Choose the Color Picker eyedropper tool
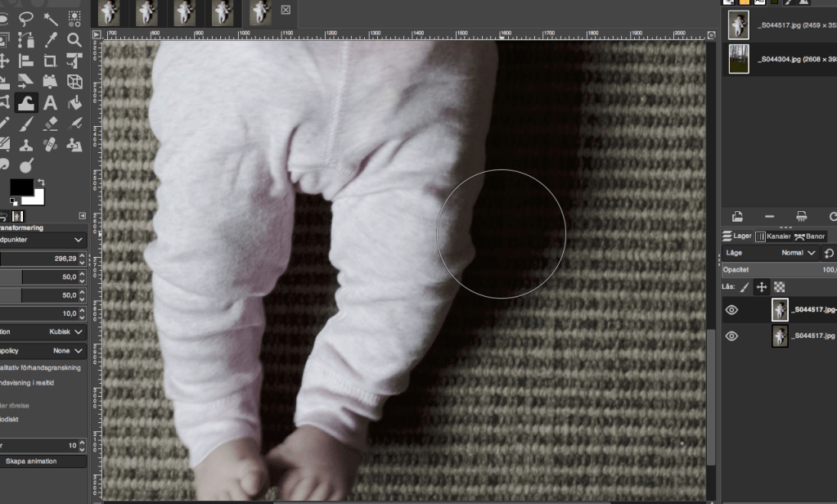This screenshot has width=837, height=504. coord(50,39)
